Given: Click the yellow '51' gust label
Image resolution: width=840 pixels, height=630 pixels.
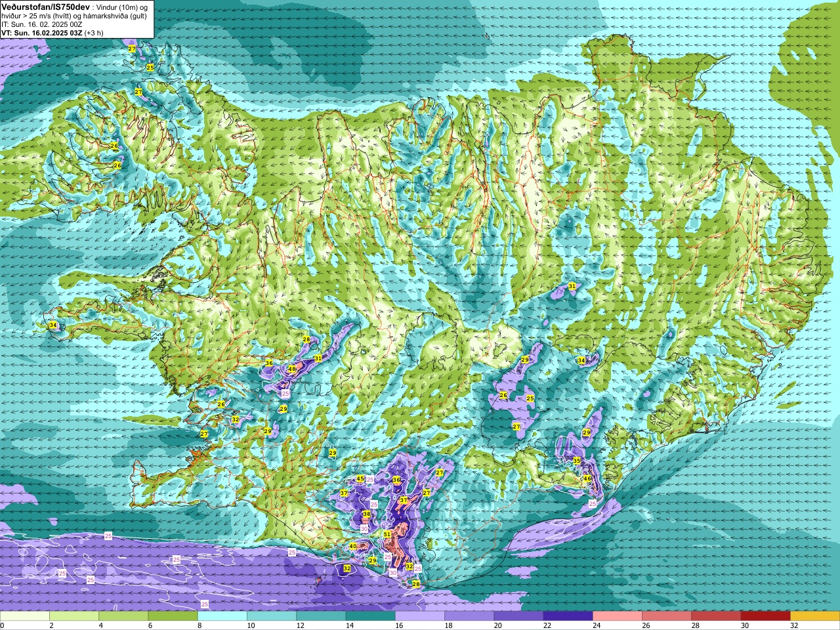Looking at the screenshot, I should tap(387, 535).
